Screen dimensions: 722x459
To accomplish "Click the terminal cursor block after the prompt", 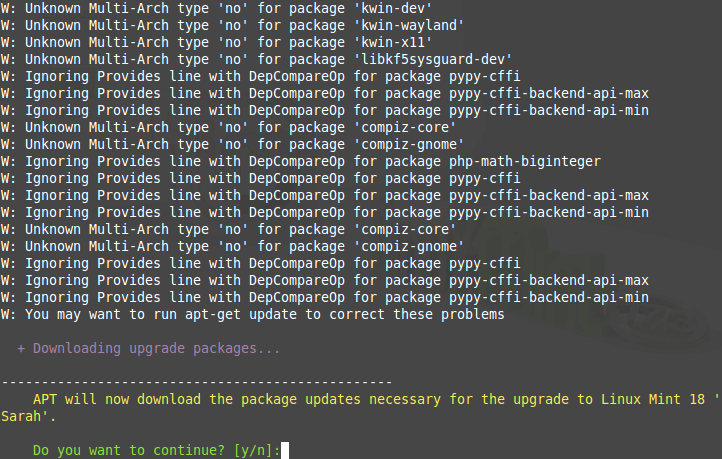I will (x=285, y=451).
